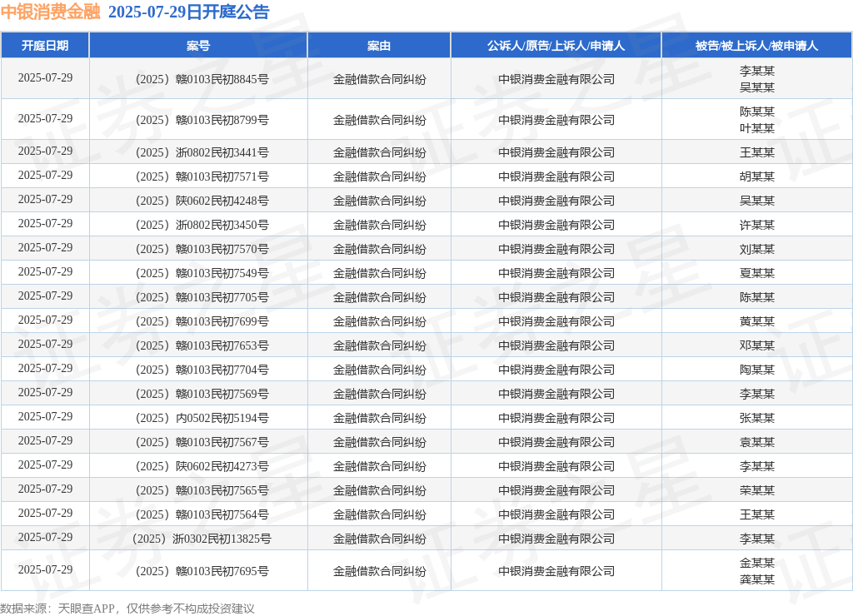Image resolution: width=853 pixels, height=616 pixels.
Task: Click case number 陕0602民初4273号
Action: pos(202,466)
